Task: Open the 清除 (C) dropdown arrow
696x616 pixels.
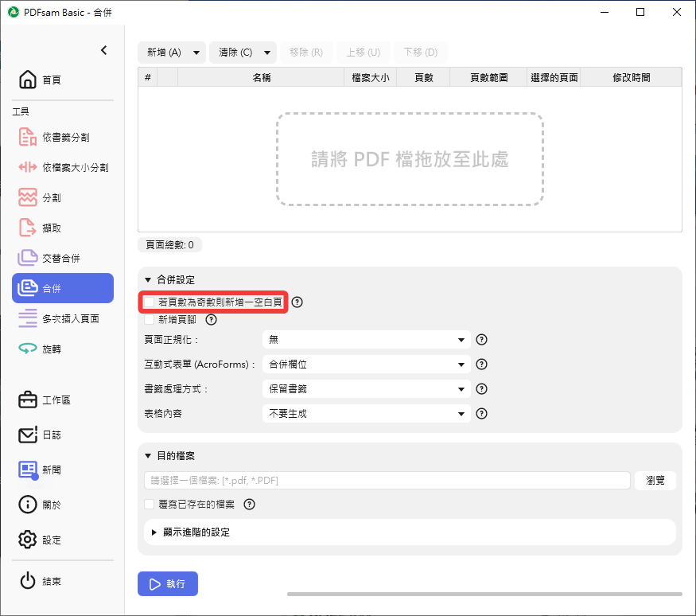Action: coord(267,53)
